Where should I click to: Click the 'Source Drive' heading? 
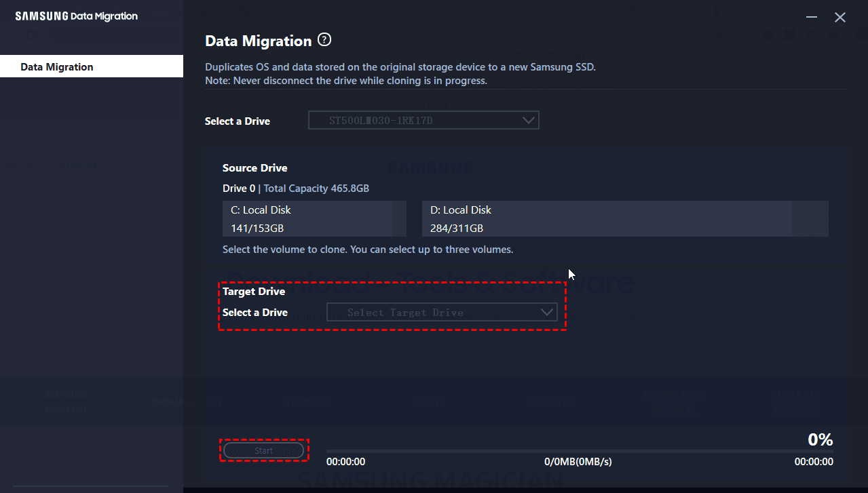(254, 168)
